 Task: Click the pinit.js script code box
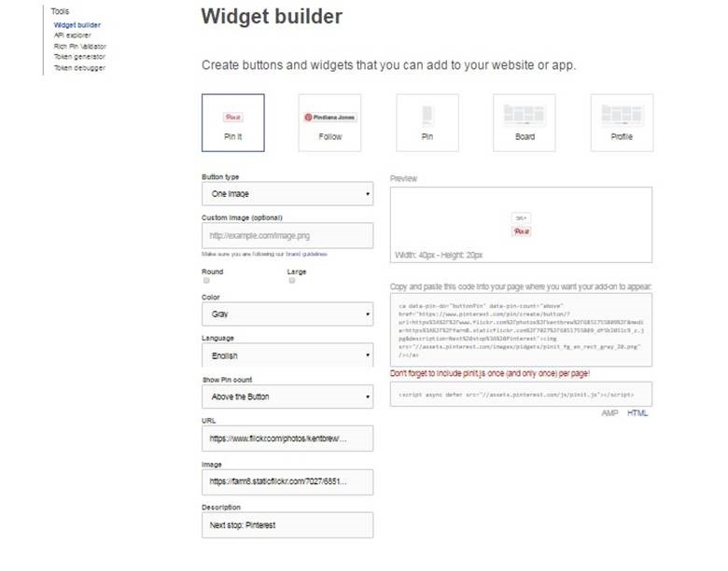click(521, 394)
